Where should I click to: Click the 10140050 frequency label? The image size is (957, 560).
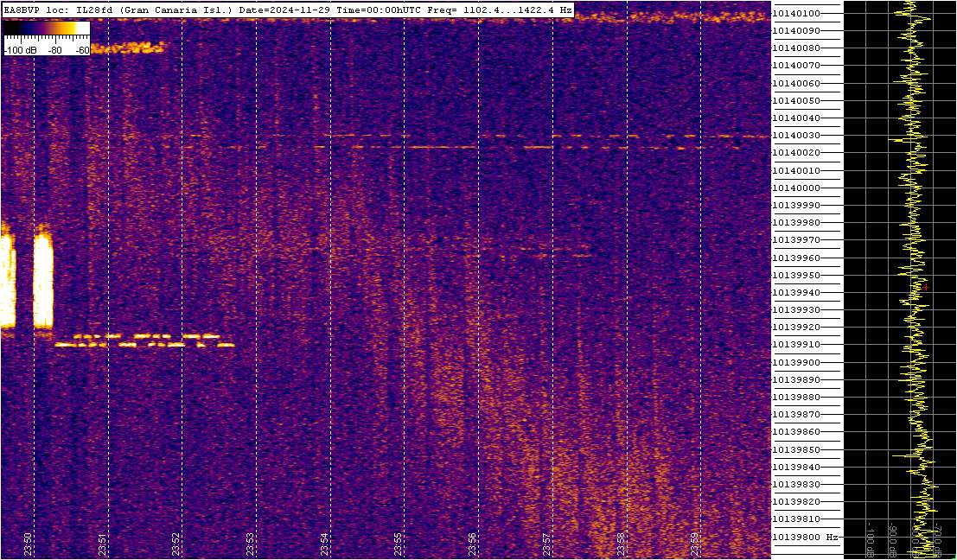click(796, 100)
